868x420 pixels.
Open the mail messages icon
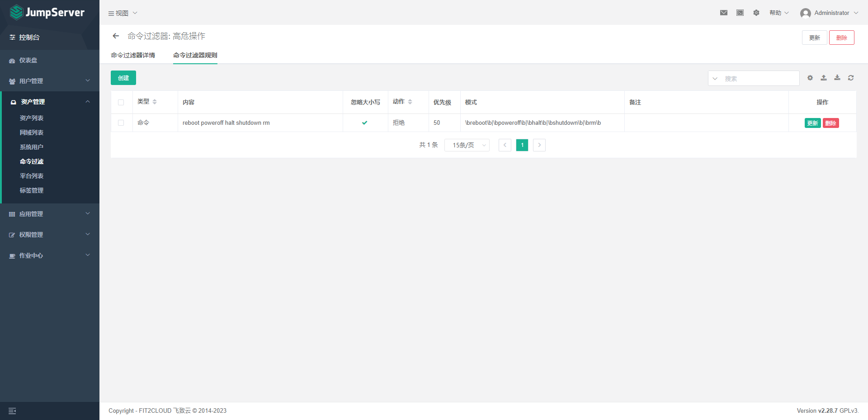tap(724, 13)
